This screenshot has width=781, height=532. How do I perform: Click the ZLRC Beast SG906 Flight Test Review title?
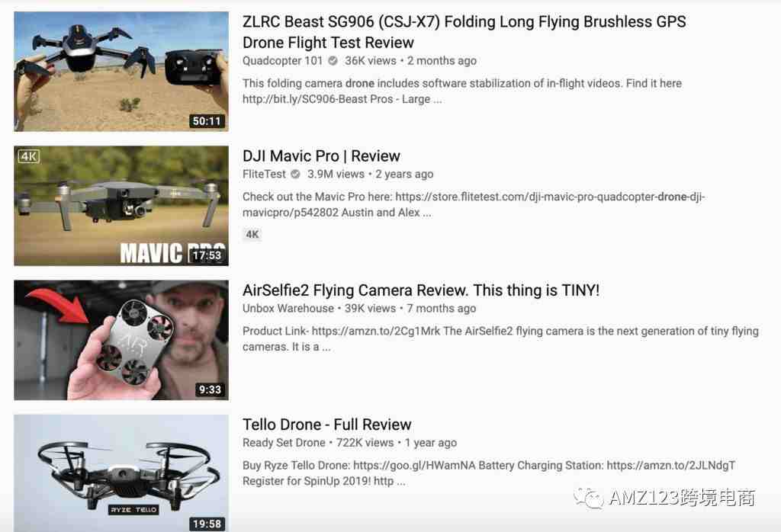464,32
